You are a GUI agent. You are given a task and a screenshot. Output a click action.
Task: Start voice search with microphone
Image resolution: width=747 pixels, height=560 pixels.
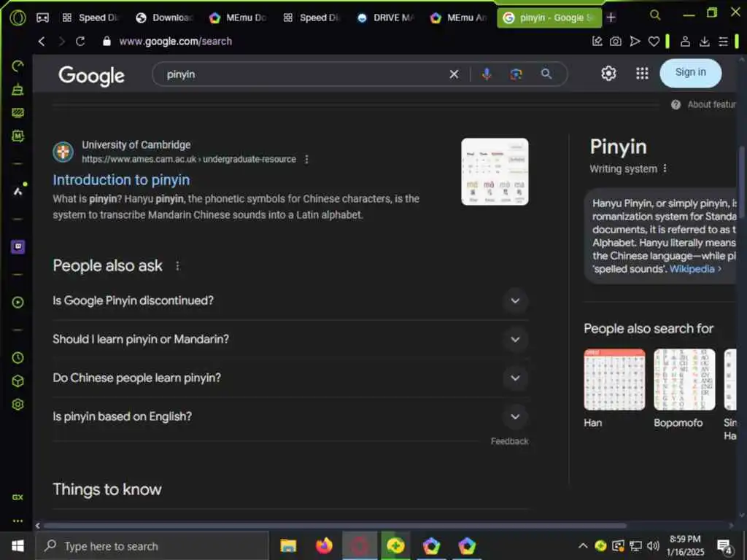(487, 74)
